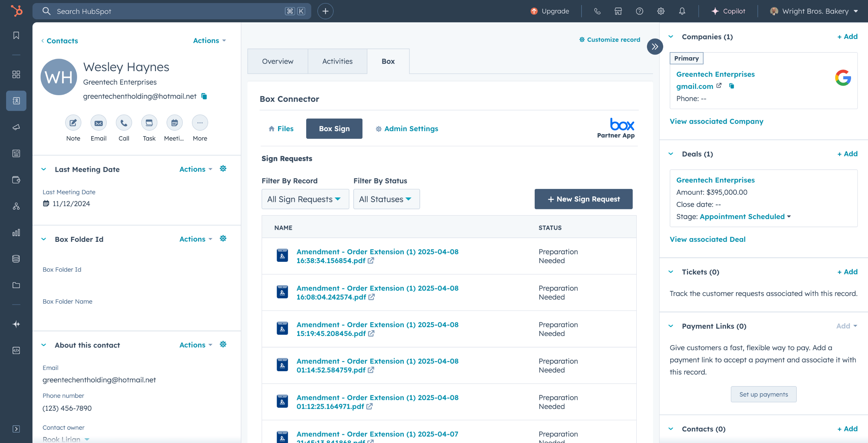This screenshot has width=868, height=443.
Task: Click the Search HubSpot field
Action: tap(172, 11)
